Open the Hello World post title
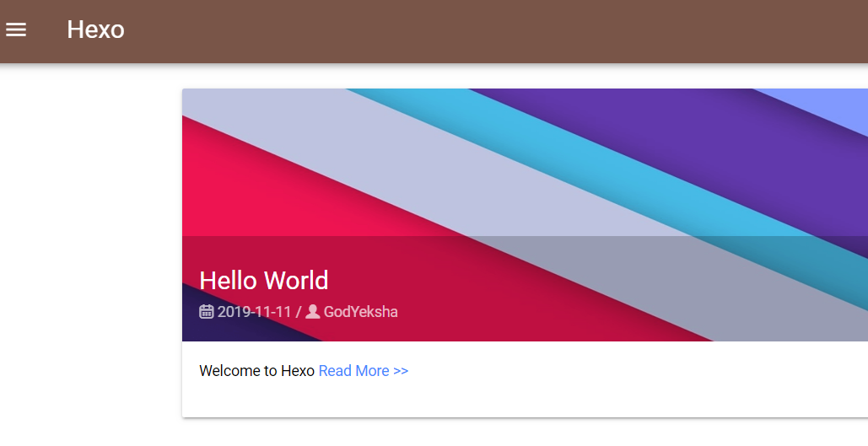The image size is (868, 446). [263, 280]
